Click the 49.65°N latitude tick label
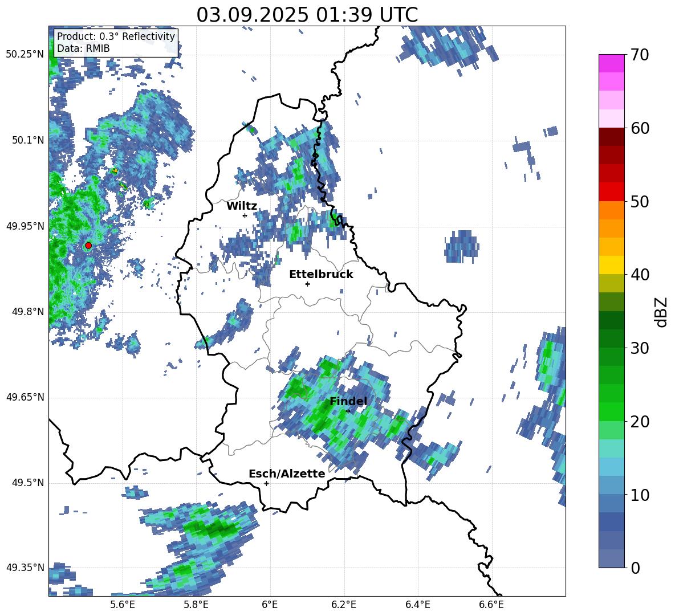Image resolution: width=675 pixels, height=616 pixels. coord(25,397)
